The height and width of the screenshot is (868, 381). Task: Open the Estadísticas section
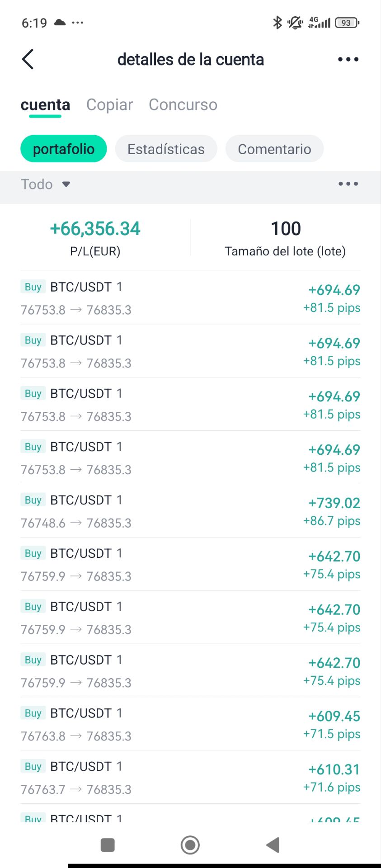tap(166, 149)
